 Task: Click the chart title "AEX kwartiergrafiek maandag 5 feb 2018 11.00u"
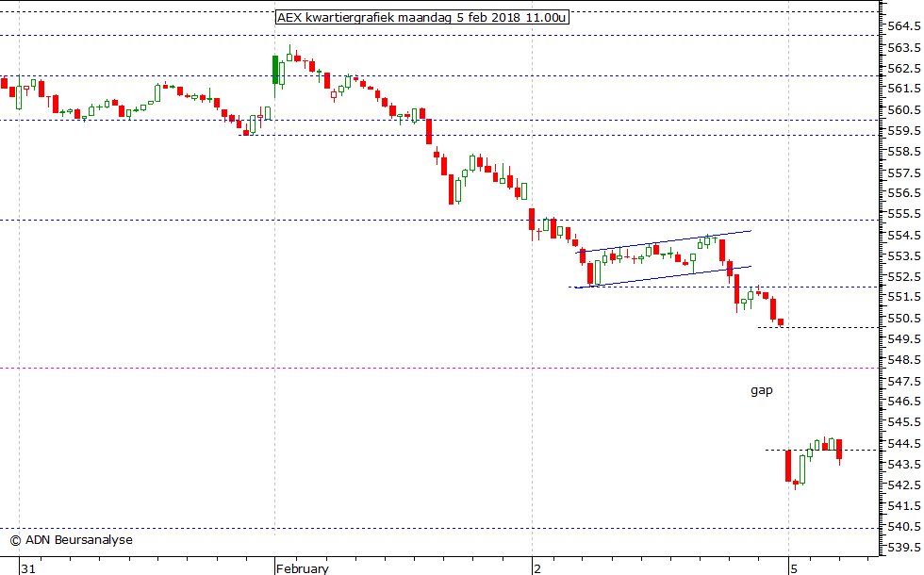(x=422, y=18)
